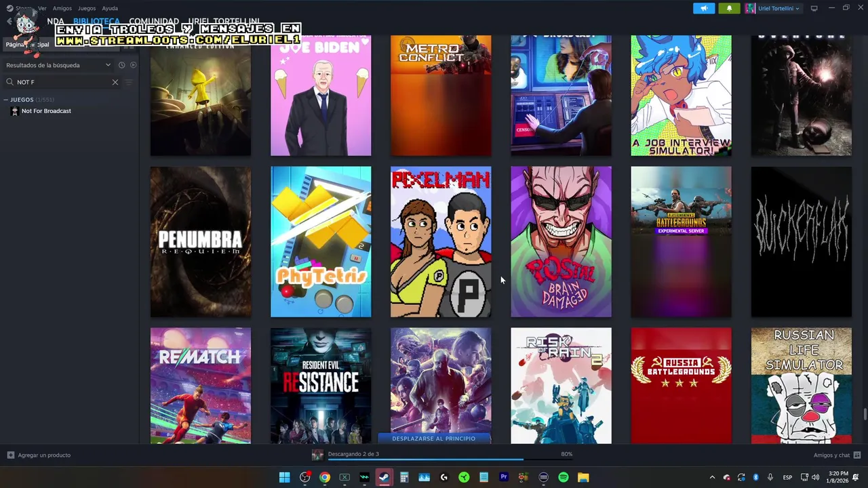Clear the library search text
868x488 pixels.
point(115,82)
